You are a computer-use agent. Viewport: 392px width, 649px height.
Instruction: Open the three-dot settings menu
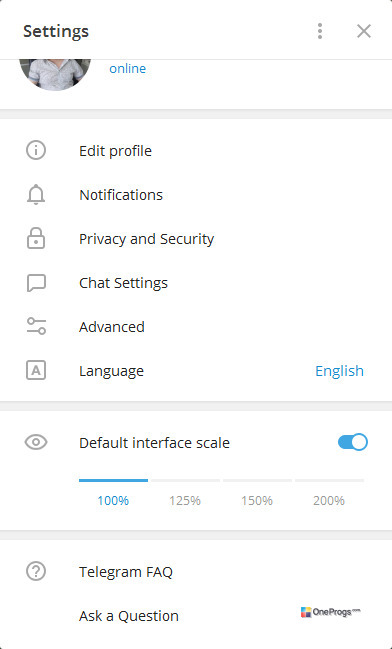pyautogui.click(x=320, y=31)
